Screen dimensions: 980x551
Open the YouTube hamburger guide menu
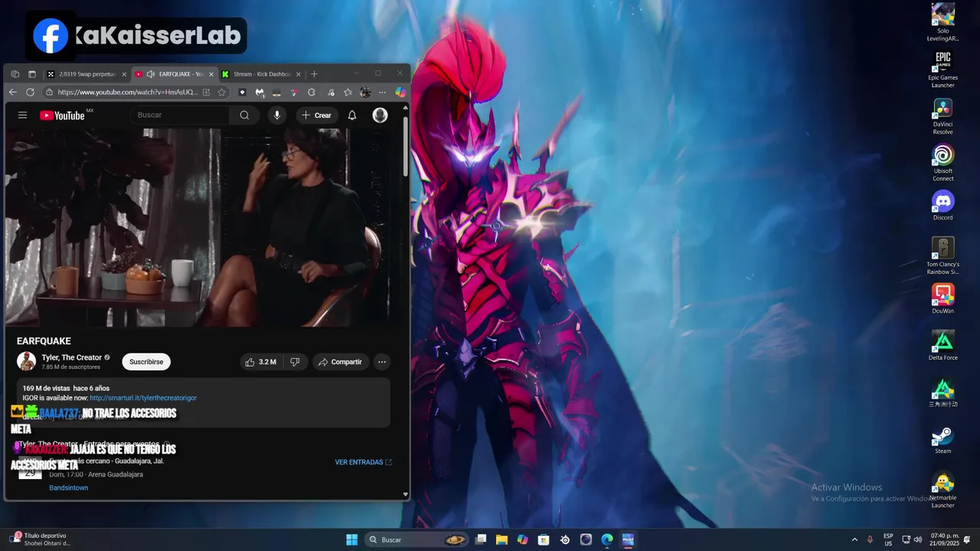[23, 116]
